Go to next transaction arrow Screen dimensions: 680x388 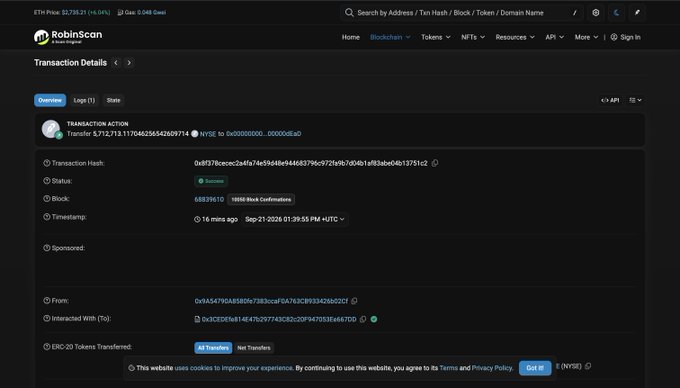(x=129, y=63)
